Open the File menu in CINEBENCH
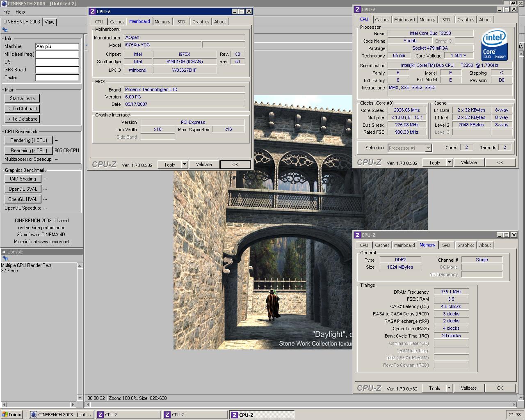 coord(7,12)
